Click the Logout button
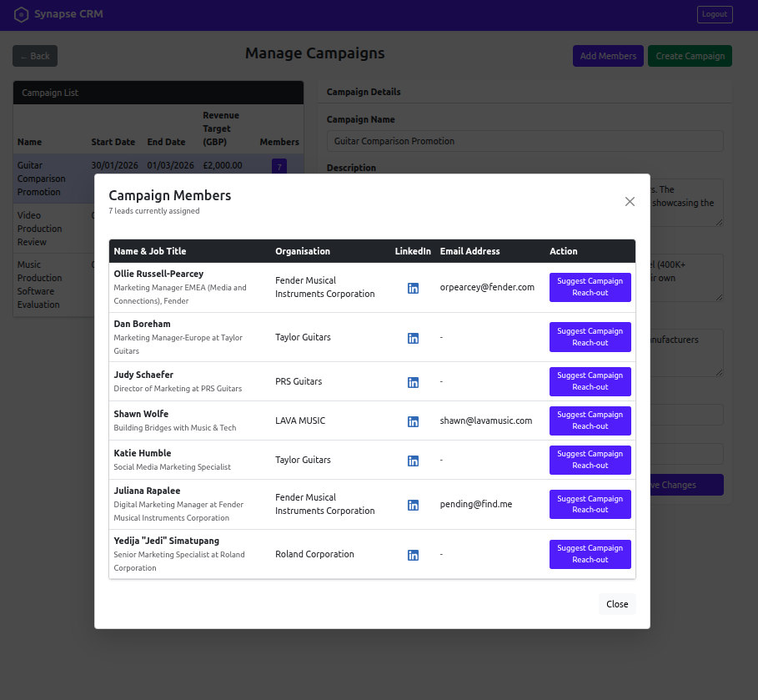This screenshot has width=758, height=700. (x=715, y=14)
